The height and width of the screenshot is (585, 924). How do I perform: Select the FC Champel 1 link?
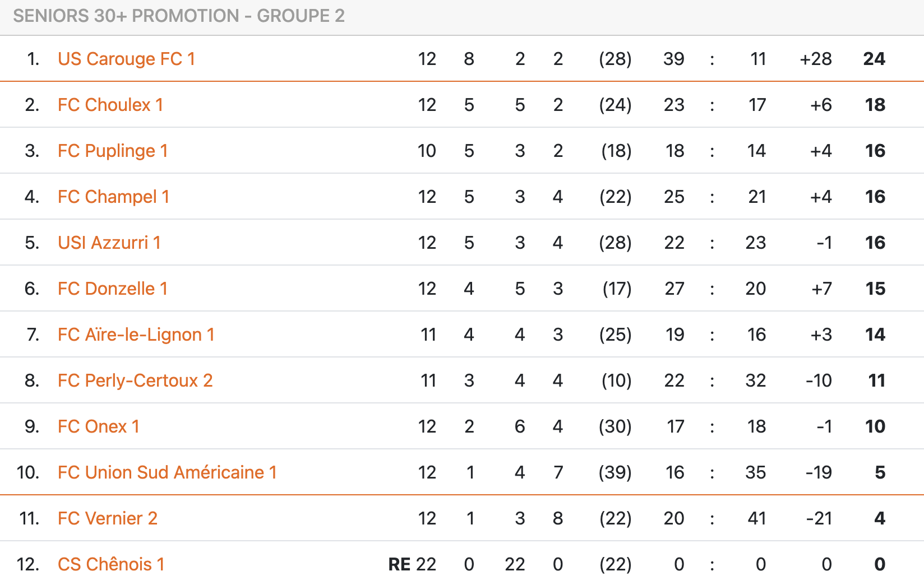tap(113, 197)
